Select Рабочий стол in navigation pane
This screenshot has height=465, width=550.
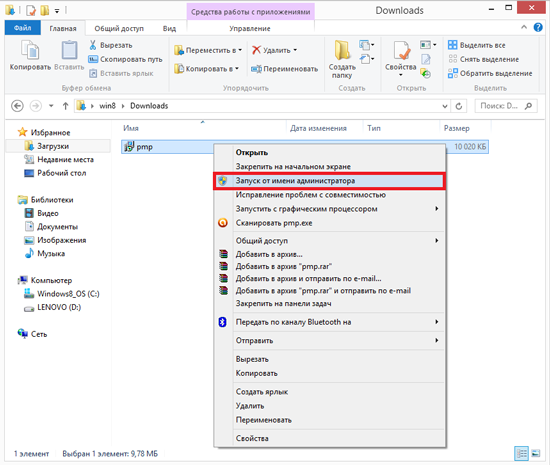pyautogui.click(x=55, y=173)
